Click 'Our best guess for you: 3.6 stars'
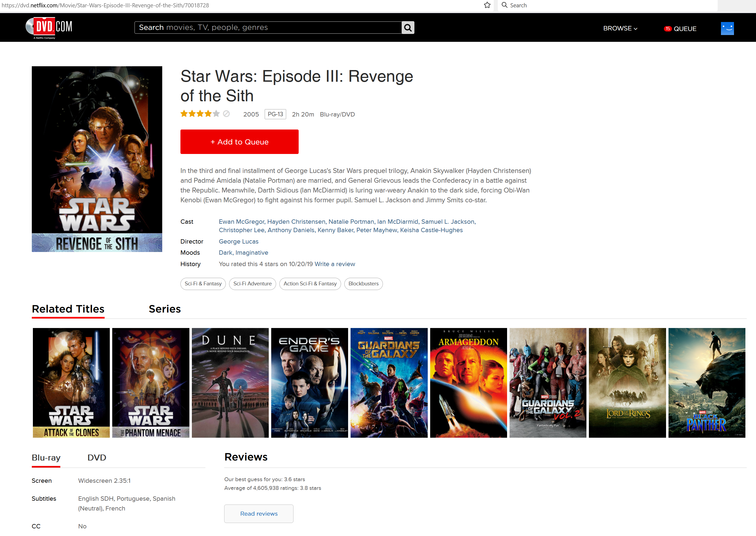 click(265, 480)
